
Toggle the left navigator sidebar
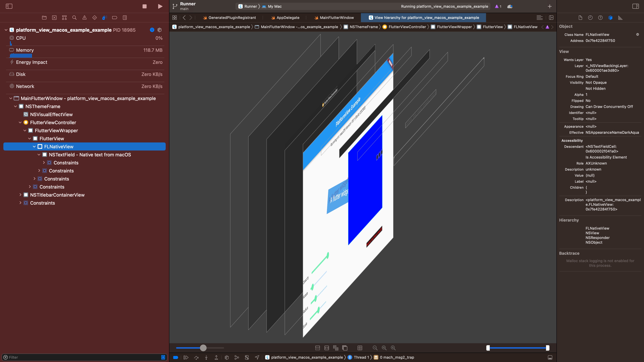(x=9, y=6)
